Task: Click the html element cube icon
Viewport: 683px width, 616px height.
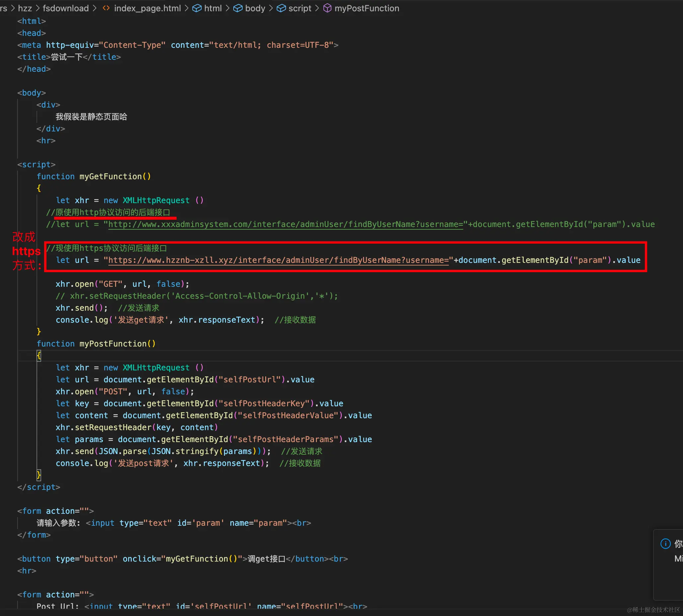Action: pyautogui.click(x=197, y=8)
